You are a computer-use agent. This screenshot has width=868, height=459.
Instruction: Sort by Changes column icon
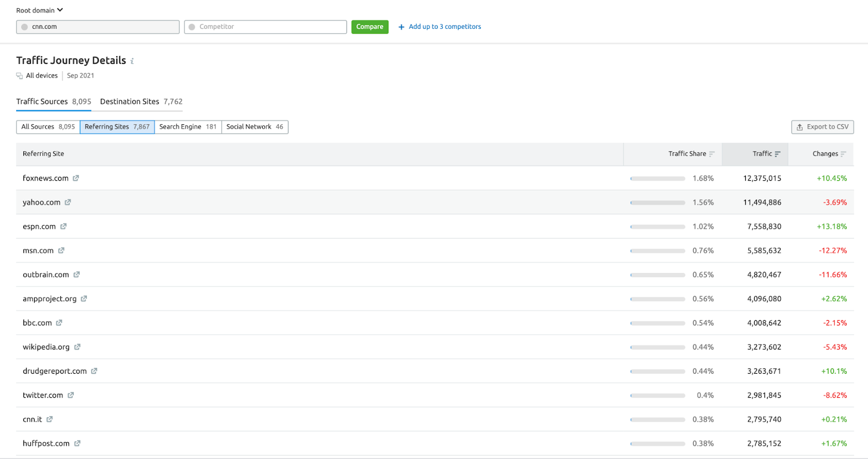click(x=843, y=154)
